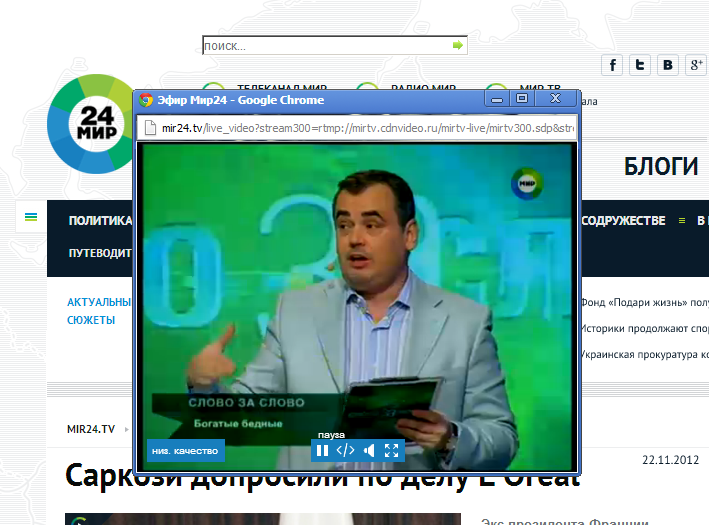Share page on Google Plus

[x=695, y=65]
